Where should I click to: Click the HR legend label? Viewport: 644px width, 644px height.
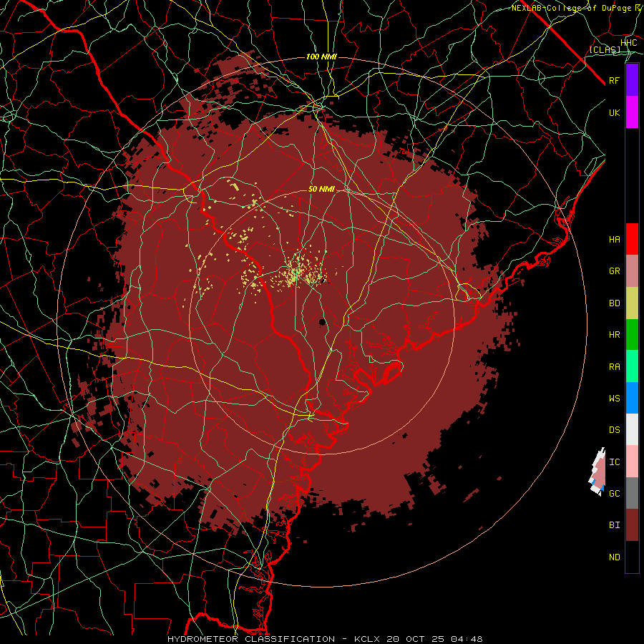coord(614,335)
